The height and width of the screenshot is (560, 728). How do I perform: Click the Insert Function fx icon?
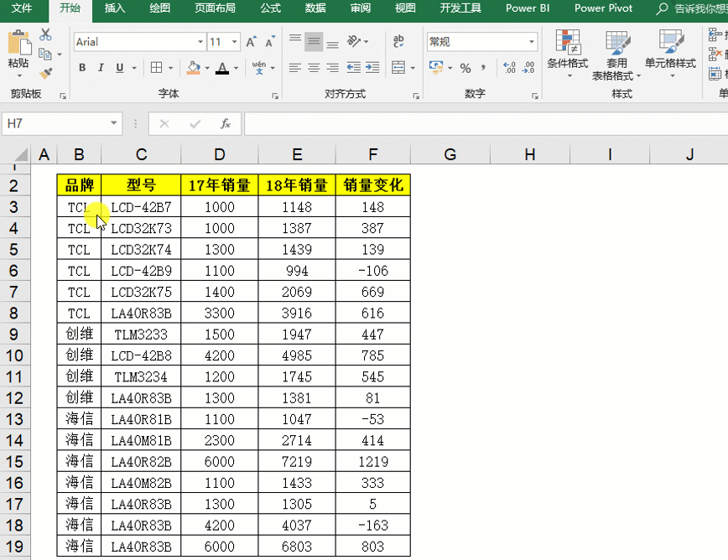tap(226, 124)
